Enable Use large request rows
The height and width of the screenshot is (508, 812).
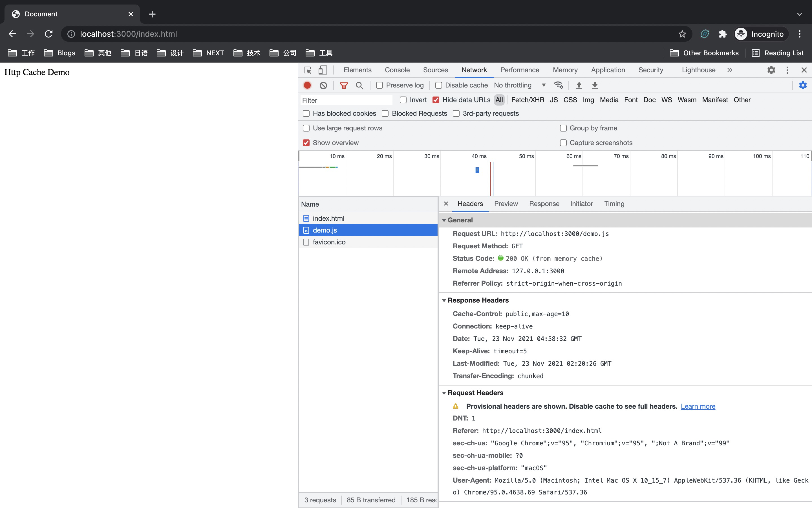(x=306, y=128)
